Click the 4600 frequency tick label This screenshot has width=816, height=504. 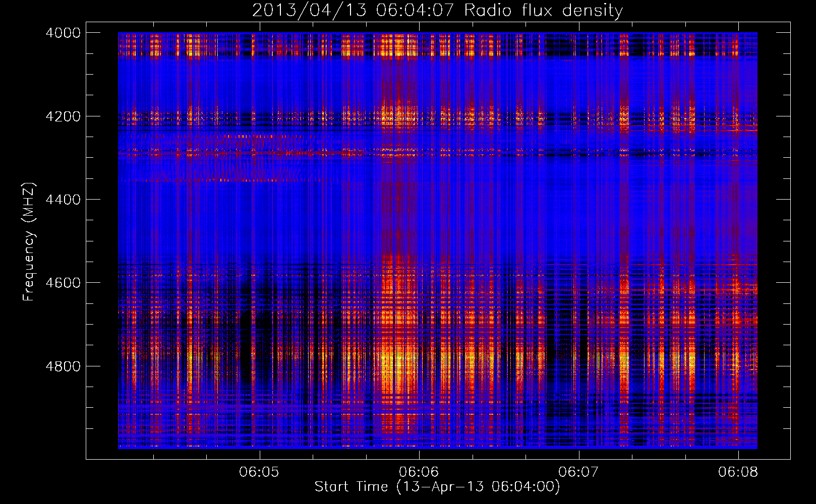(63, 283)
